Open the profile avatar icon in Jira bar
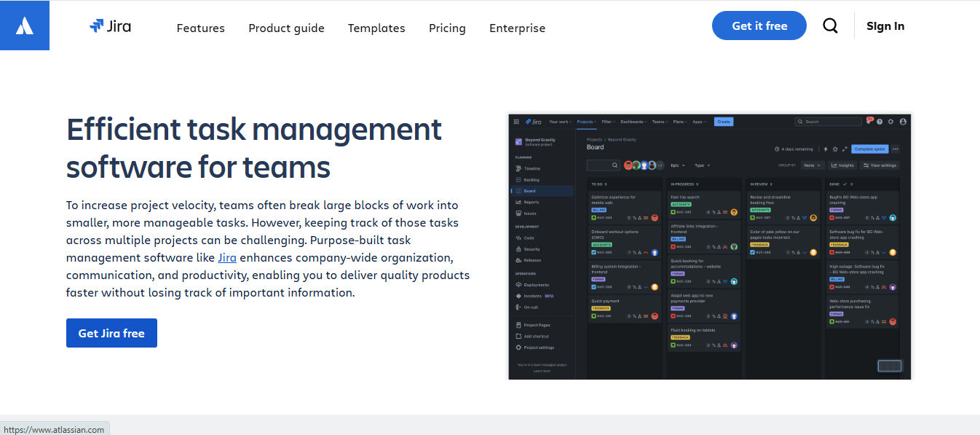The image size is (980, 435). pos(903,122)
